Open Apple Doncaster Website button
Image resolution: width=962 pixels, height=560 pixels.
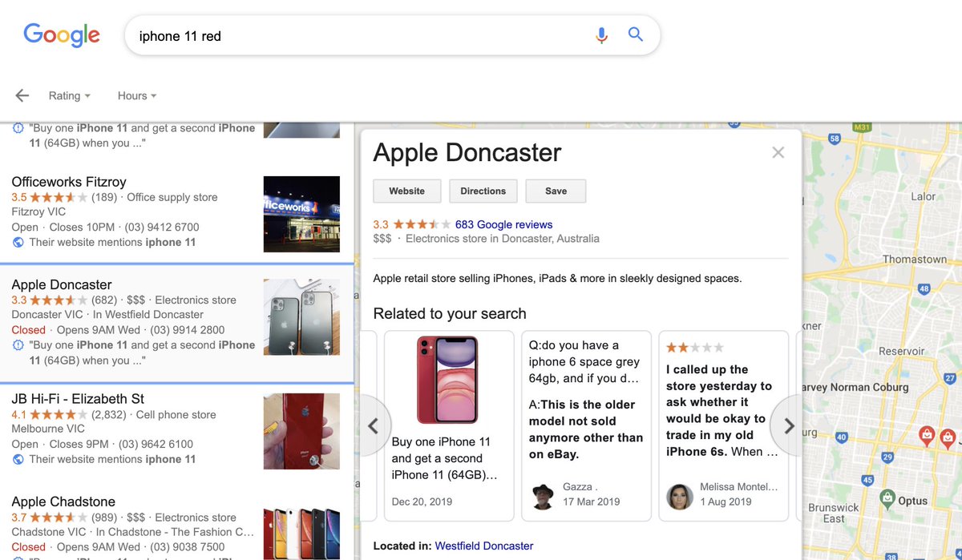pyautogui.click(x=407, y=191)
